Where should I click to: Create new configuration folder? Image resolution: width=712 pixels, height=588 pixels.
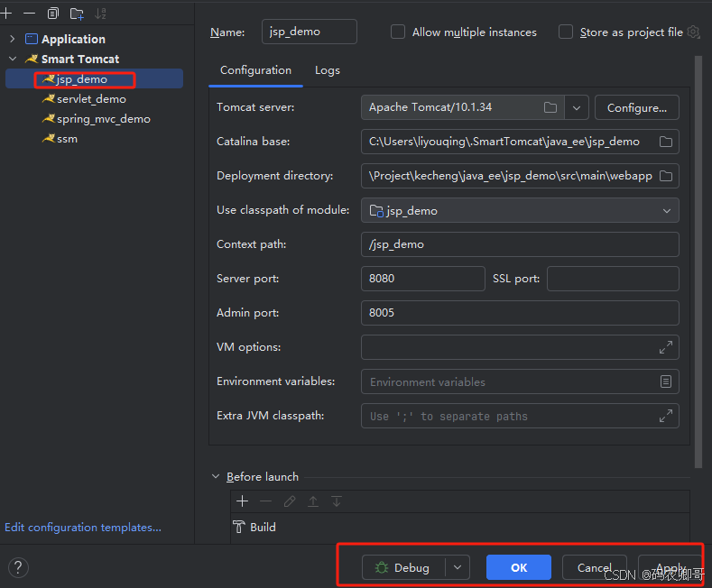click(x=77, y=14)
